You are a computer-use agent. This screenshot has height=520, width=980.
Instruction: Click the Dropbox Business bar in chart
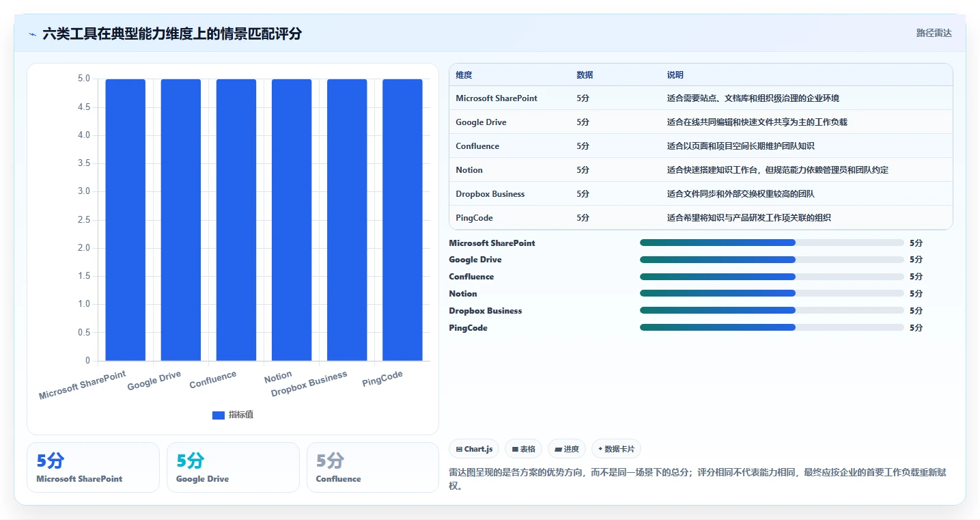click(347, 220)
